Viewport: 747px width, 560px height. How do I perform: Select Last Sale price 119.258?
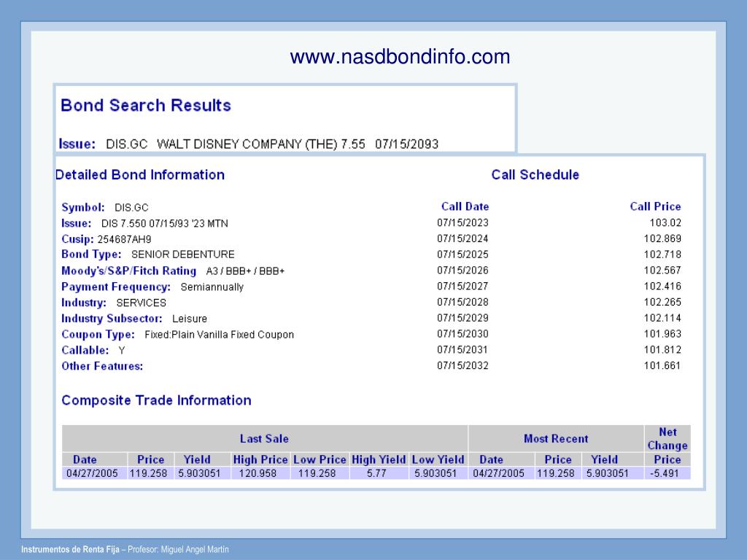click(x=148, y=473)
